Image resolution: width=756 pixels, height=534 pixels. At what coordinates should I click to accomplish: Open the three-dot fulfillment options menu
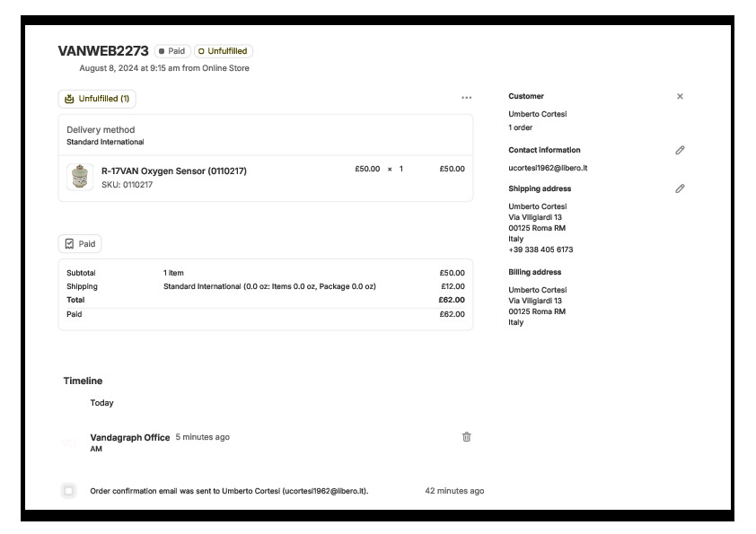pyautogui.click(x=466, y=98)
